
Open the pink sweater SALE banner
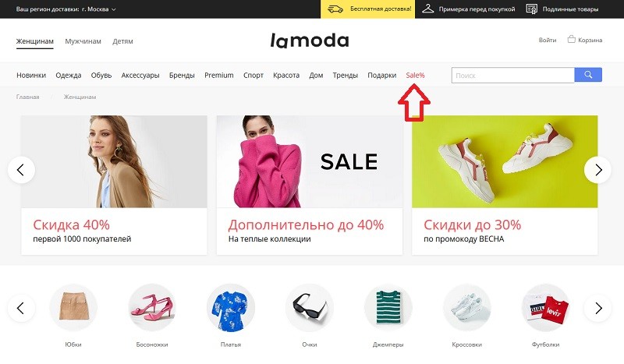pos(309,185)
